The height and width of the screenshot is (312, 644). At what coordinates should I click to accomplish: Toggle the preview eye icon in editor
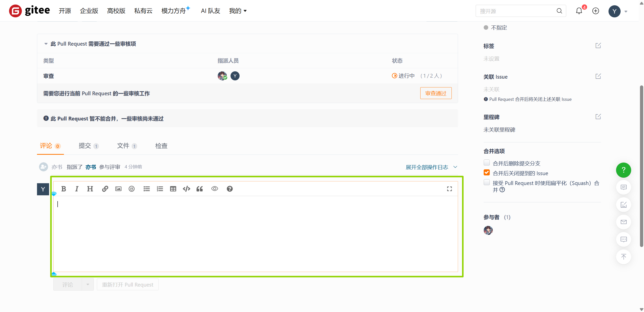(x=215, y=189)
